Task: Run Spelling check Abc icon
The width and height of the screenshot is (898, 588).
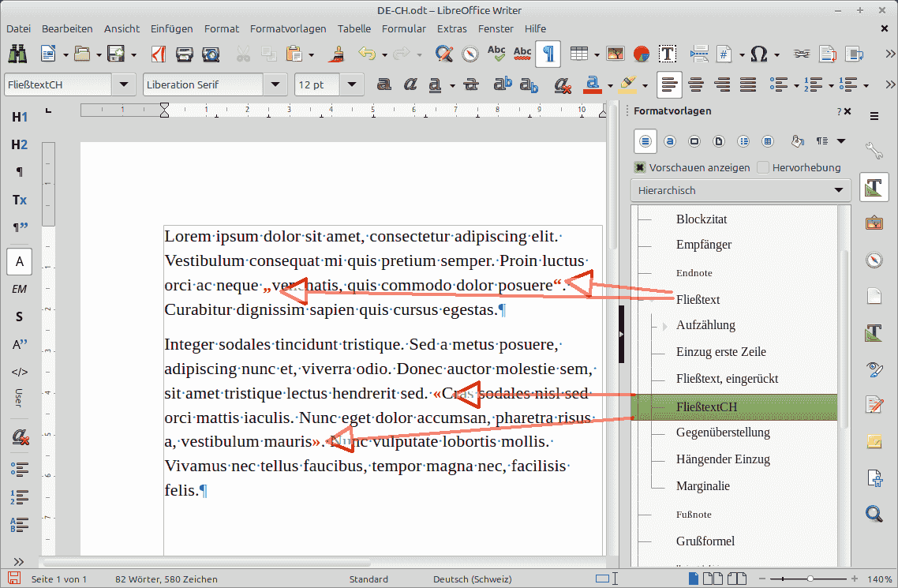Action: pos(496,54)
